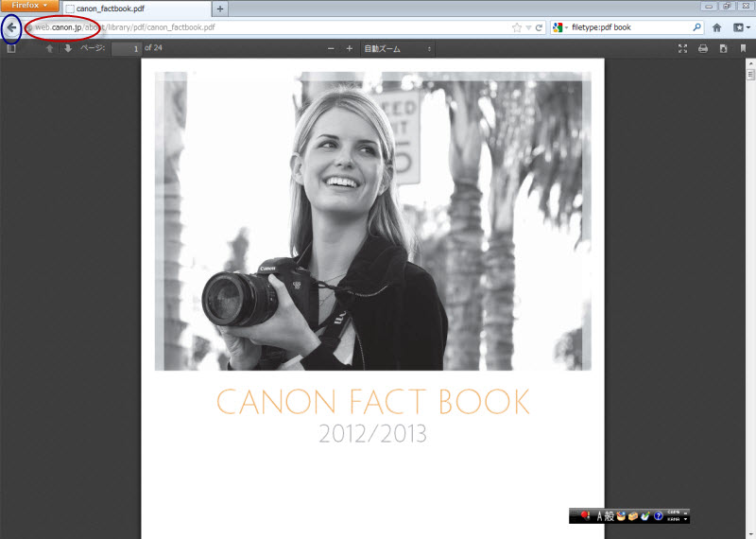Click the IME red ball icon
This screenshot has width=756, height=539.
(585, 516)
